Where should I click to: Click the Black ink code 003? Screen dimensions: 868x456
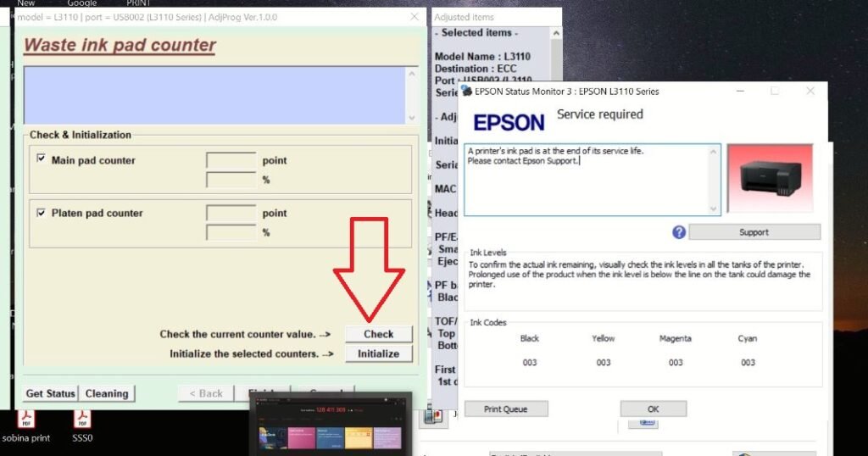(530, 363)
